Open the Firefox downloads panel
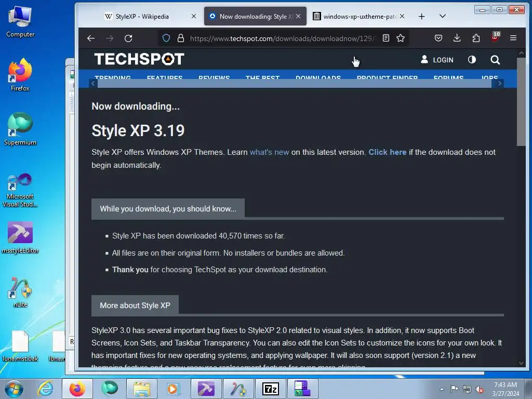The height and width of the screenshot is (399, 532). click(457, 38)
